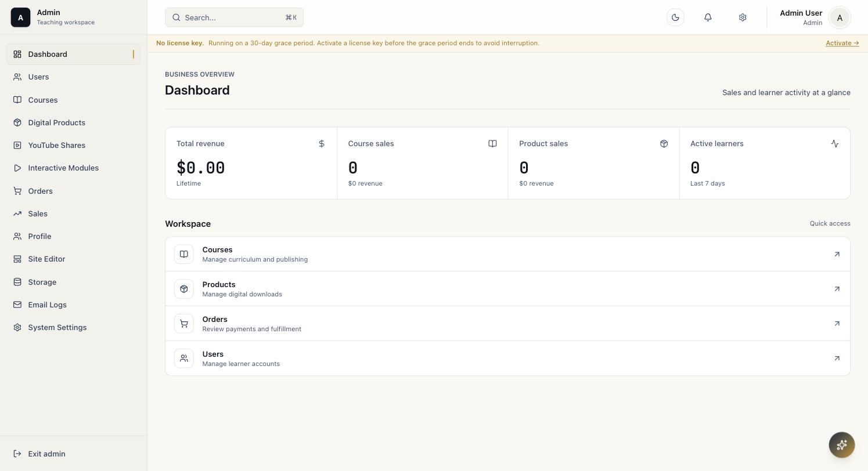Open YouTube Shares section
The height and width of the screenshot is (471, 868).
coord(74,145)
